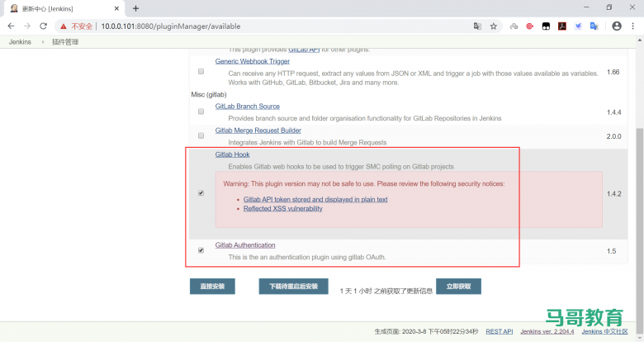Image resolution: width=644 pixels, height=342 pixels.
Task: Open the REST API footer link
Action: tap(499, 331)
